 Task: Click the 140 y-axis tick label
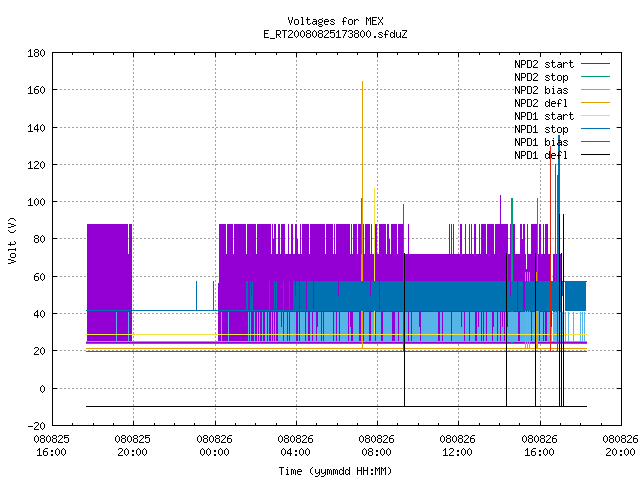pyautogui.click(x=36, y=128)
